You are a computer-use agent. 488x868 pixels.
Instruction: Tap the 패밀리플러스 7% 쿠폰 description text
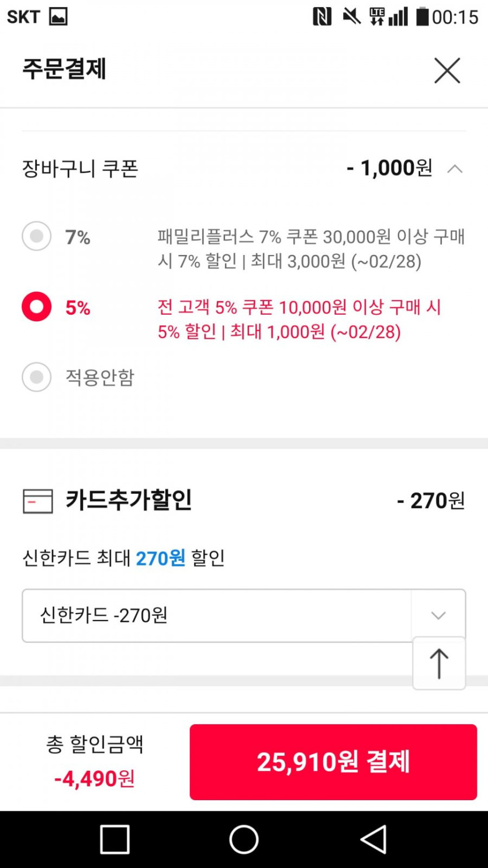pyautogui.click(x=311, y=249)
